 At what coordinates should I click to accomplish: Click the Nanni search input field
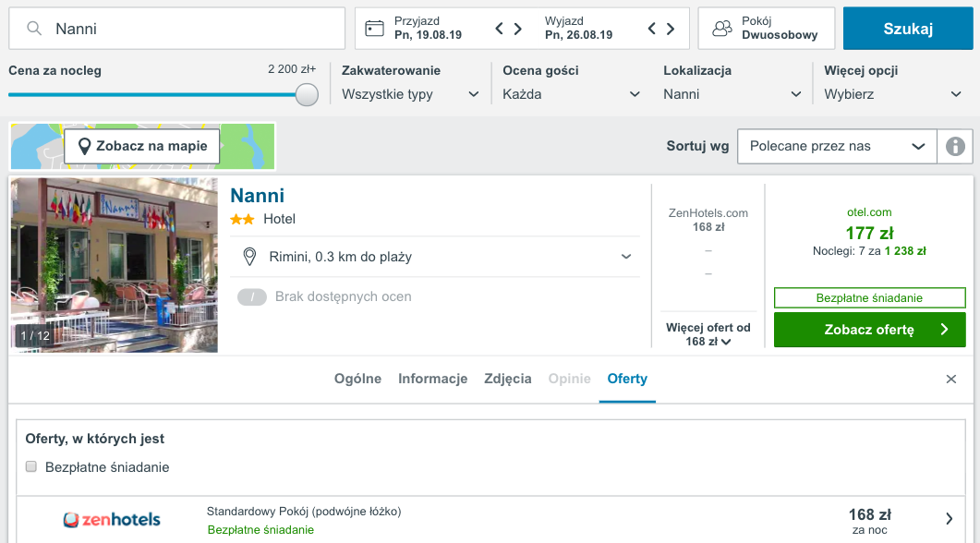(176, 28)
